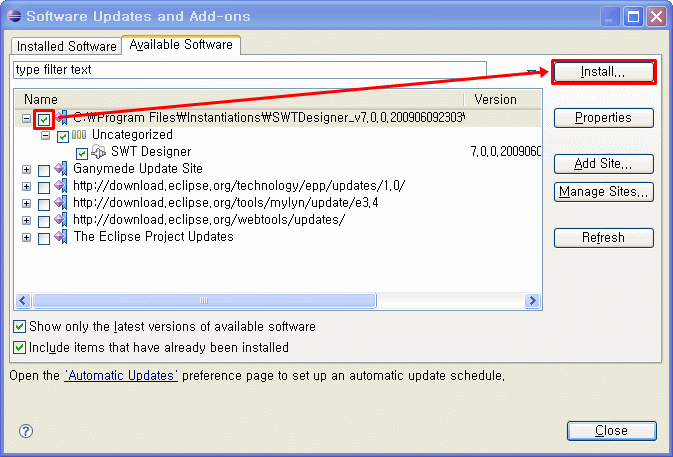Screen dimensions: 673x457
Task: Toggle Include items already installed checkbox
Action: pyautogui.click(x=19, y=347)
